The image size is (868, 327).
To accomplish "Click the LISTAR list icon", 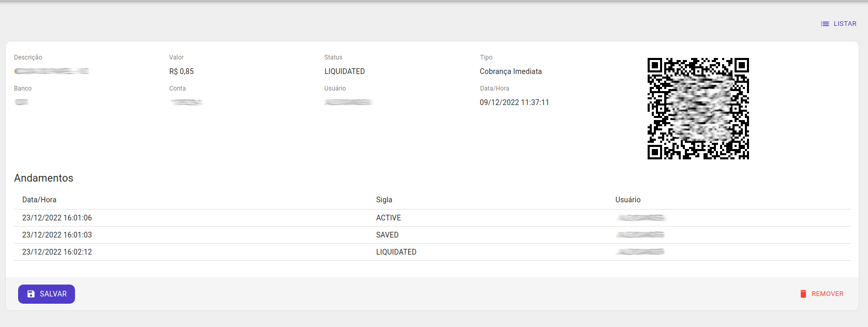I will 825,24.
